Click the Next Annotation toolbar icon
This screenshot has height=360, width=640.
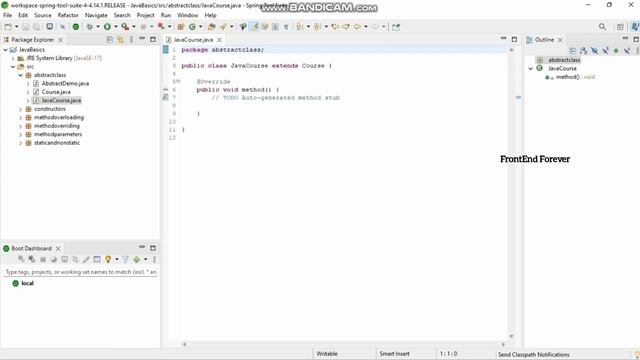pyautogui.click(x=300, y=27)
